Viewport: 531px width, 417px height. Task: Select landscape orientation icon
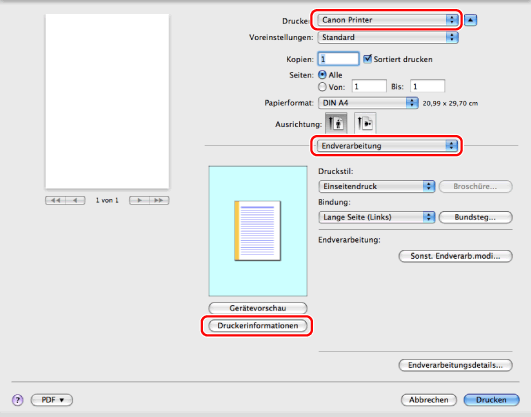(x=365, y=123)
